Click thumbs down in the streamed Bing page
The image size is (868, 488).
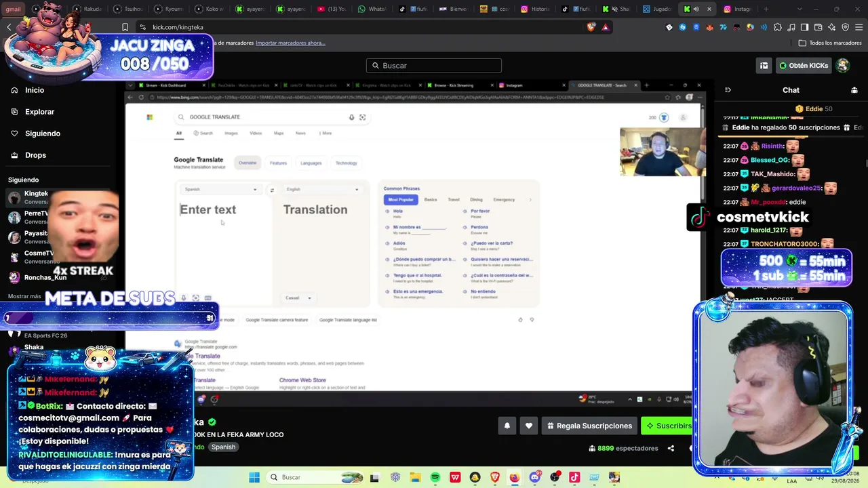pyautogui.click(x=532, y=320)
